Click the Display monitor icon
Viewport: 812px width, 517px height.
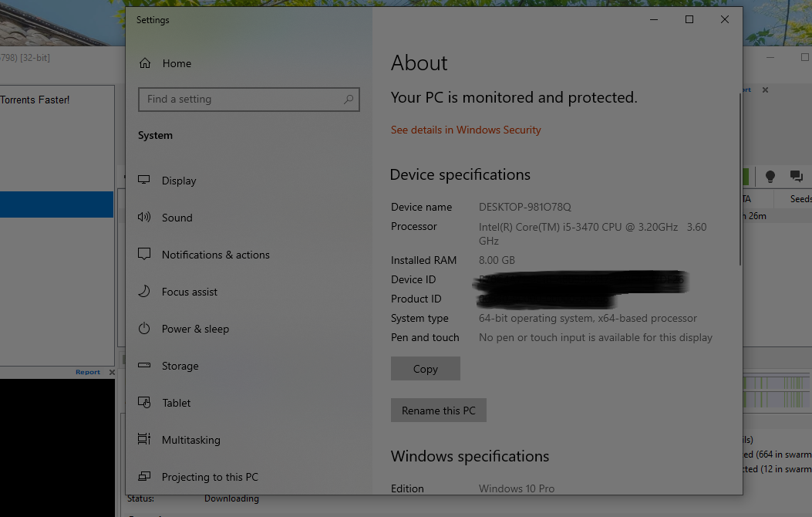(x=144, y=180)
